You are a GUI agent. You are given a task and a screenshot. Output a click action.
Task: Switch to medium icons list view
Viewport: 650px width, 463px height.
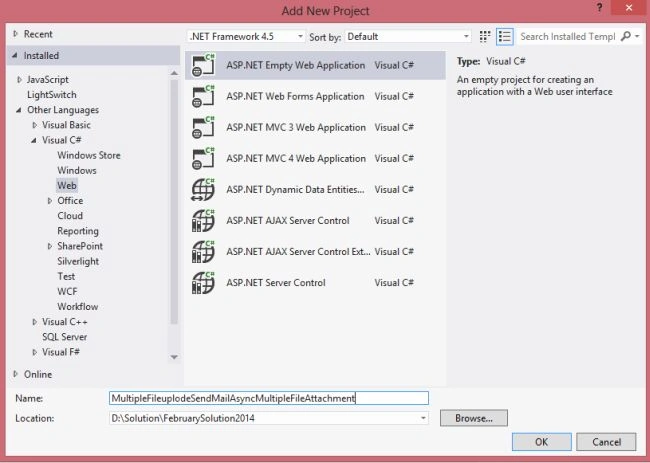(x=504, y=36)
